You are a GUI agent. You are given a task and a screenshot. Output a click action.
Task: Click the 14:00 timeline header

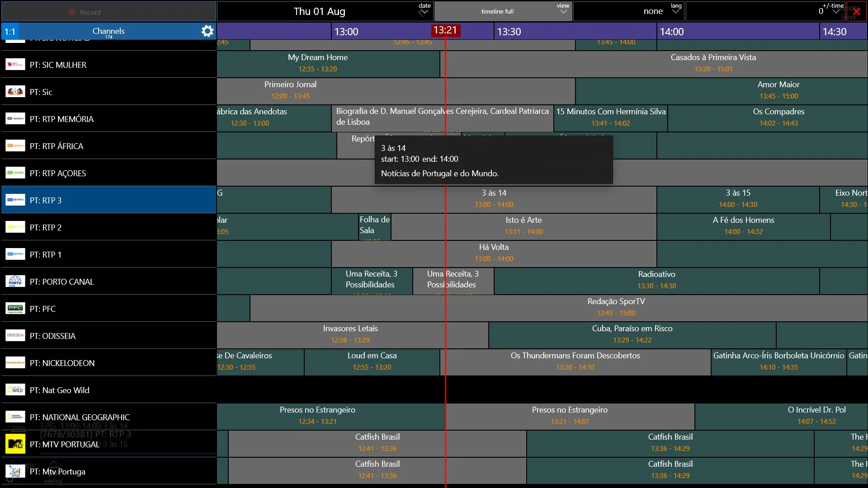(672, 32)
